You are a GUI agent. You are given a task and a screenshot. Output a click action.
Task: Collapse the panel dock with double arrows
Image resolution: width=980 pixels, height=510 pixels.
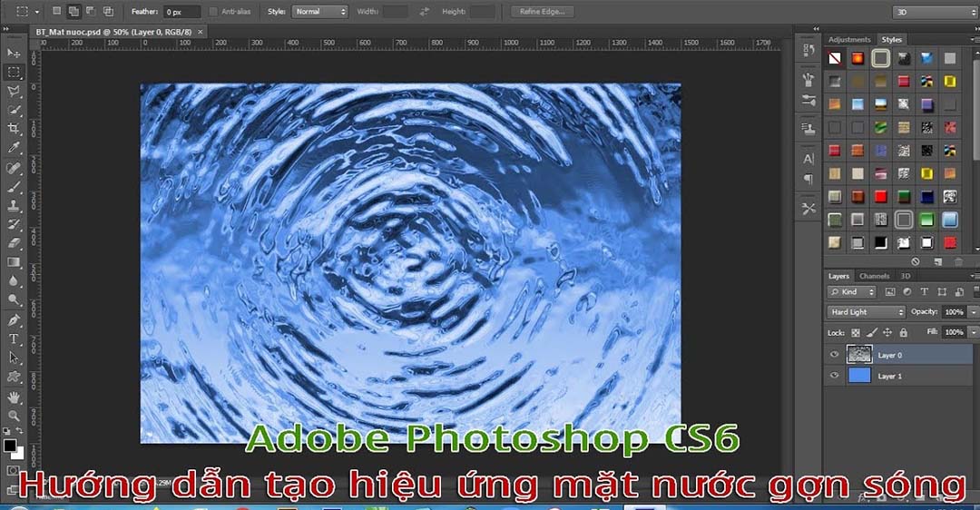click(816, 29)
